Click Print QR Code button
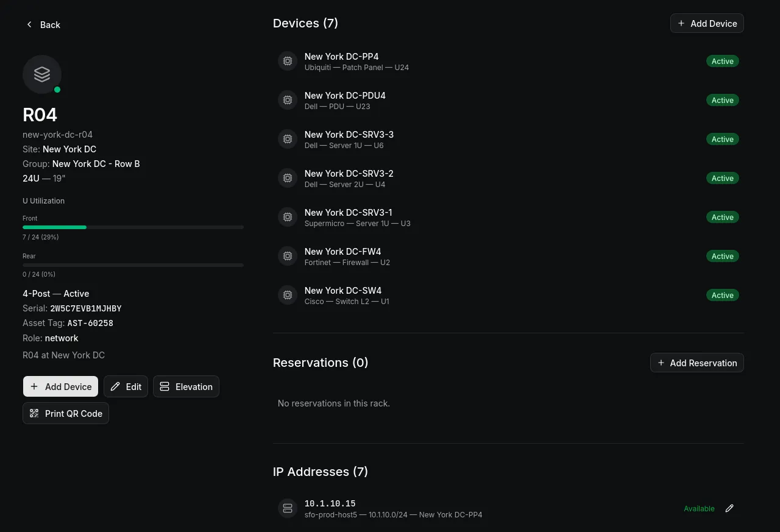The height and width of the screenshot is (532, 780). (x=66, y=413)
